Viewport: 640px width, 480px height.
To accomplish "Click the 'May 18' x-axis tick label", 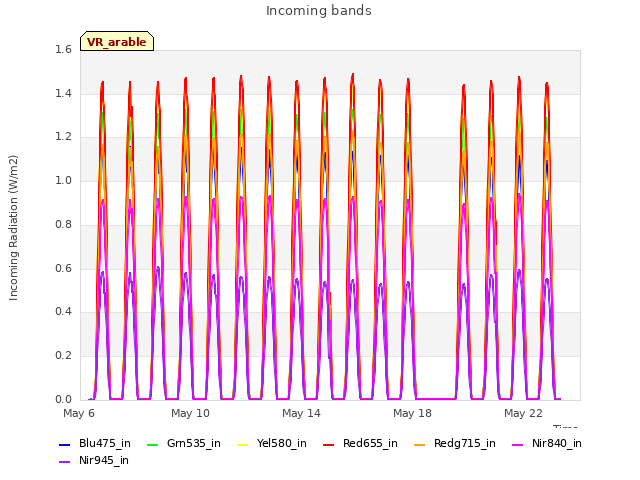I will click(x=412, y=413).
